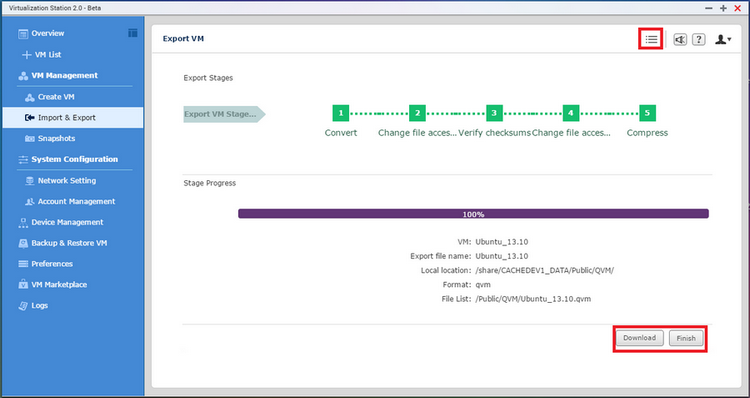Click the Create VM icon
Screen dimensions: 750x398
30,97
